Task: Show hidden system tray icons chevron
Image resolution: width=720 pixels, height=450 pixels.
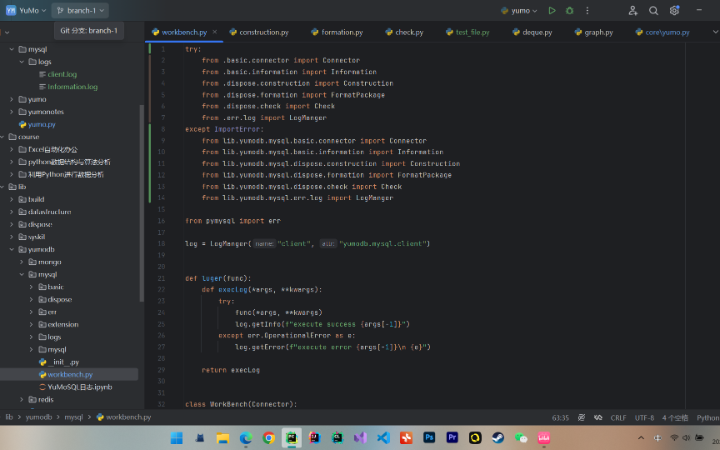Action: (x=641, y=438)
